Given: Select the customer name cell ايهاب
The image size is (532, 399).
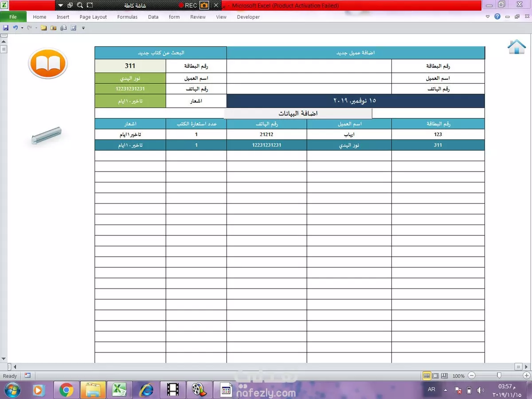Looking at the screenshot, I should point(349,134).
